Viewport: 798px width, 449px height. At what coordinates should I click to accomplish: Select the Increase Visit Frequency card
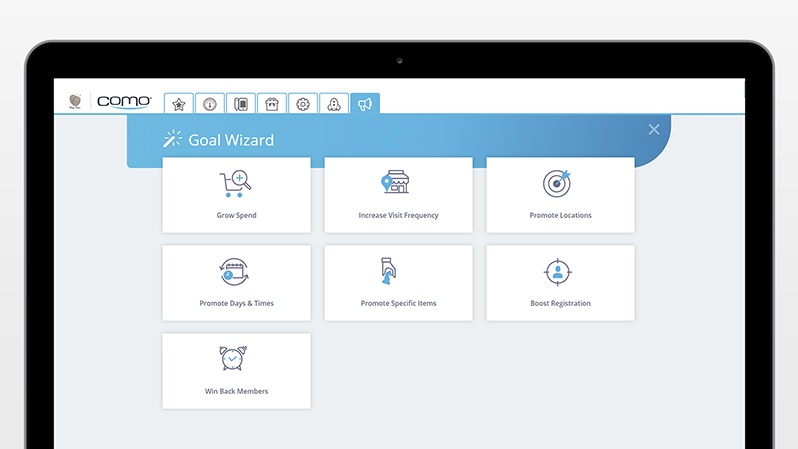398,195
